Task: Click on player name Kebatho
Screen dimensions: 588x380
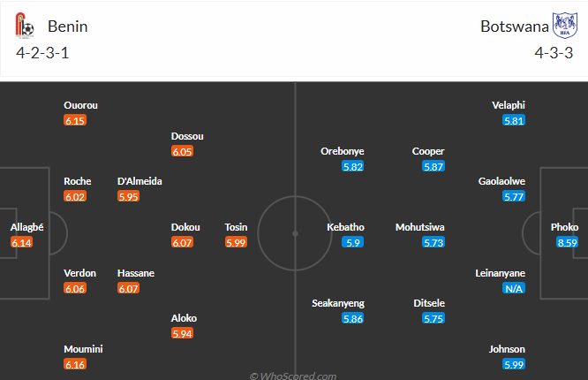Action: (345, 227)
